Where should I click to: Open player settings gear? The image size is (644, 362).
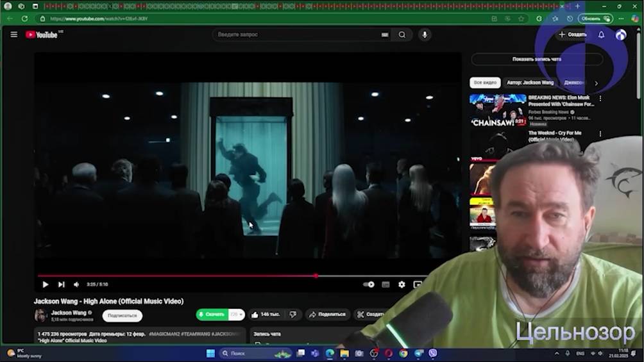[x=402, y=284]
